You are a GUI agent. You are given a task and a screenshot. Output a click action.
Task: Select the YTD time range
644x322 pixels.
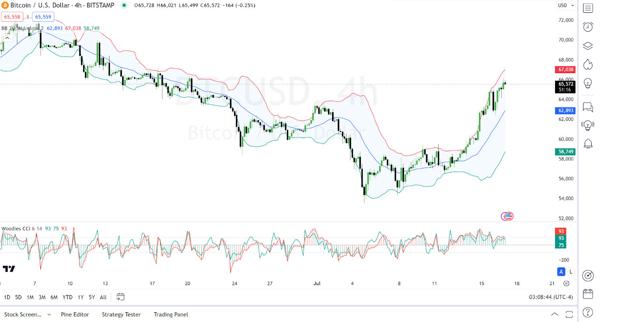[x=67, y=297]
